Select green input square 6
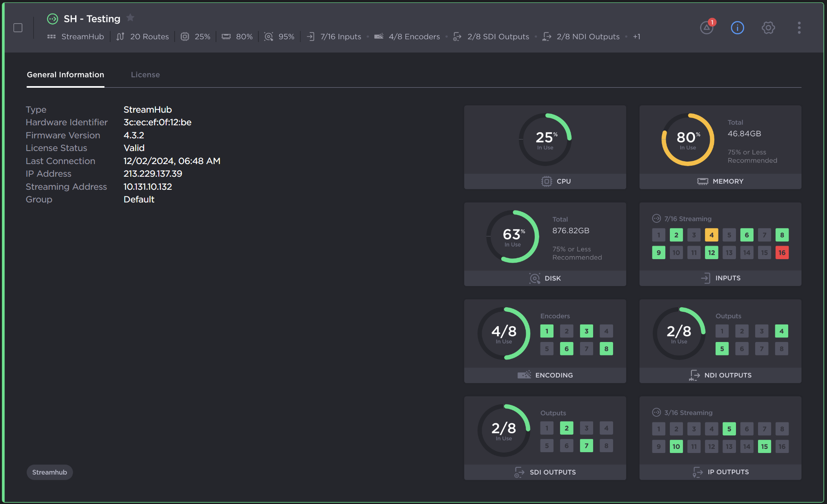827x504 pixels. click(747, 235)
